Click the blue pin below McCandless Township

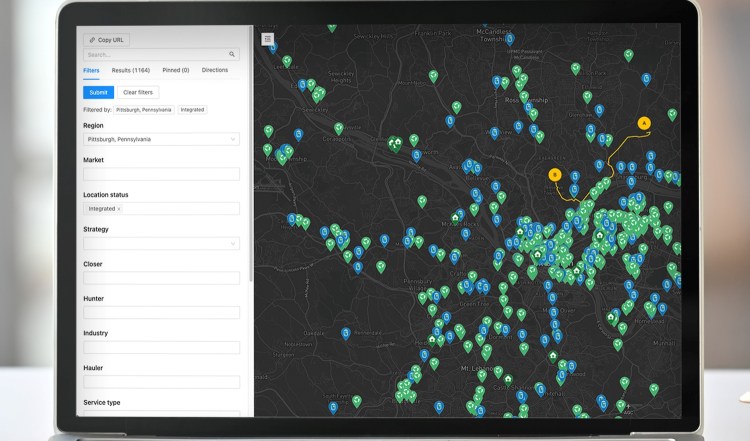510,39
